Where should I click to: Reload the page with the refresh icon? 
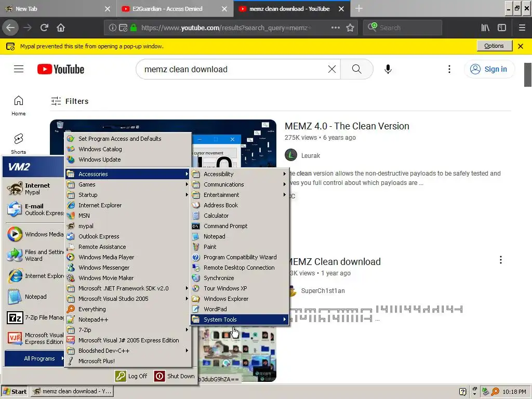44,28
